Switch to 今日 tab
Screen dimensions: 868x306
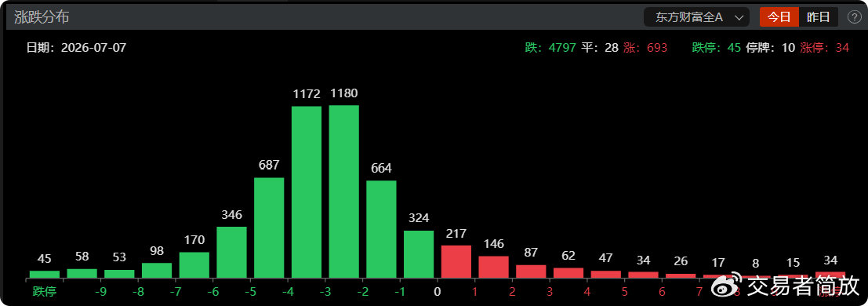pyautogui.click(x=779, y=17)
